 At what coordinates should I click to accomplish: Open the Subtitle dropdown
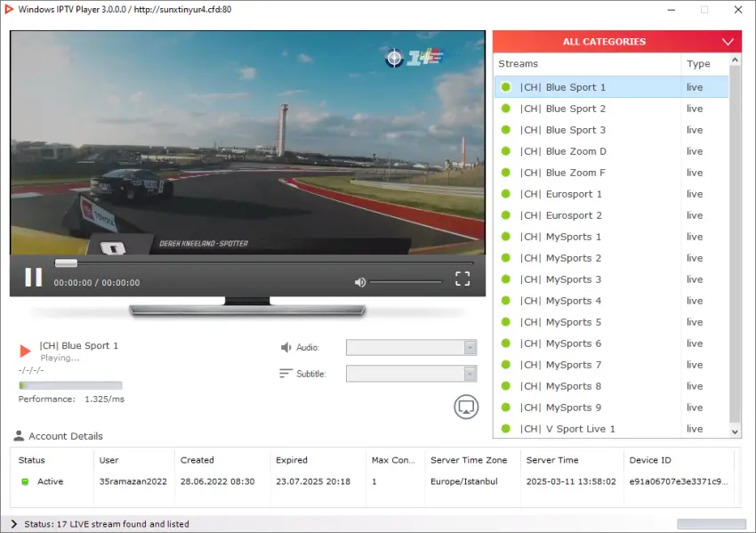tap(411, 374)
